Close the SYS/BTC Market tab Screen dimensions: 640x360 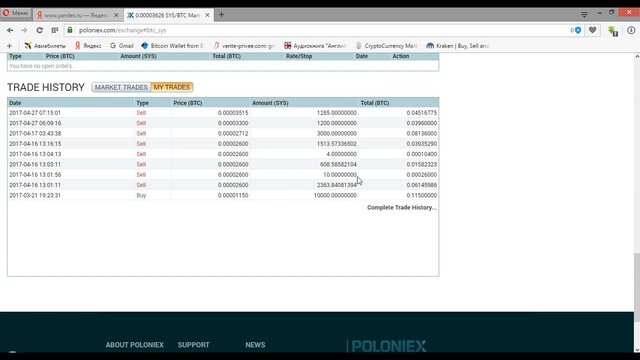[x=207, y=15]
